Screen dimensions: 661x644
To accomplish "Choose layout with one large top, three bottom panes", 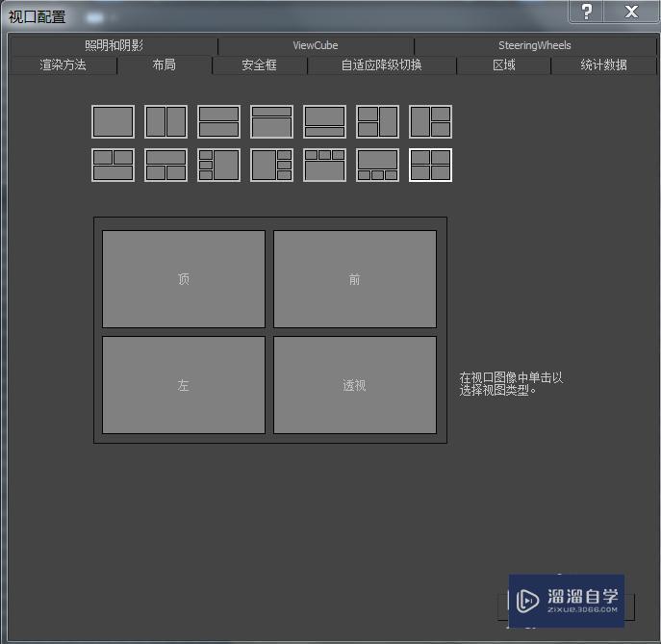I will 377,165.
